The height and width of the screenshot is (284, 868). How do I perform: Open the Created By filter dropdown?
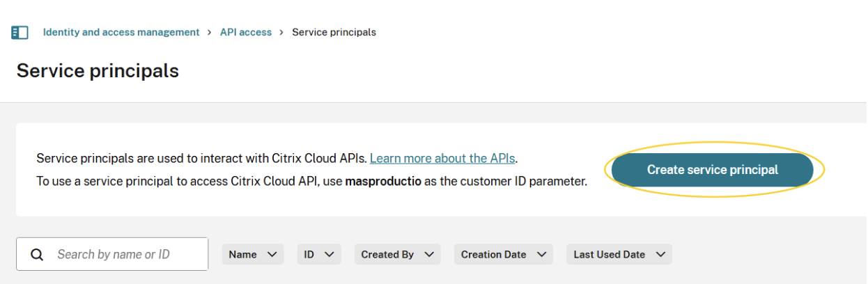point(397,255)
